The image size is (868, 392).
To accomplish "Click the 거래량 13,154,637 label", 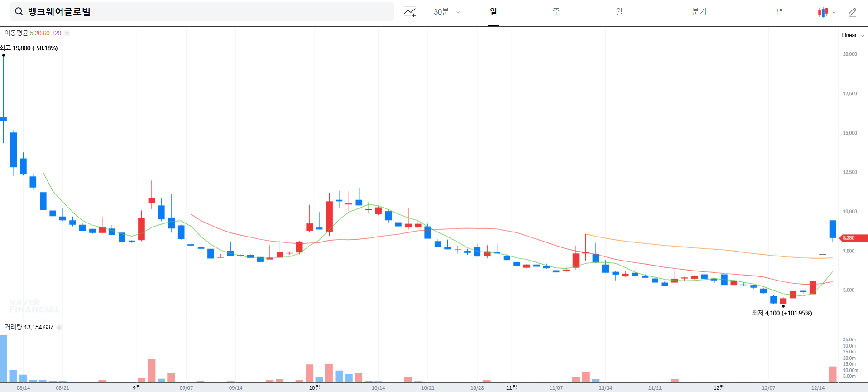I will (x=29, y=327).
